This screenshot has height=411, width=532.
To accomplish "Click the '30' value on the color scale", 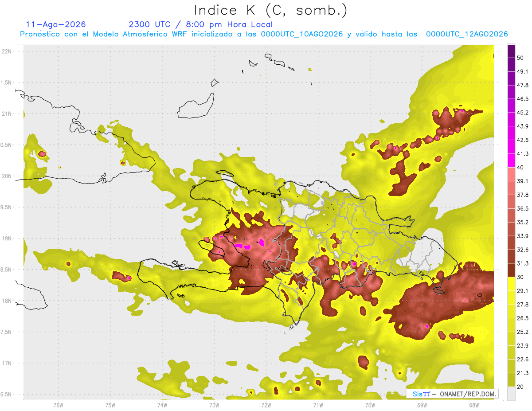I will pos(520,277).
